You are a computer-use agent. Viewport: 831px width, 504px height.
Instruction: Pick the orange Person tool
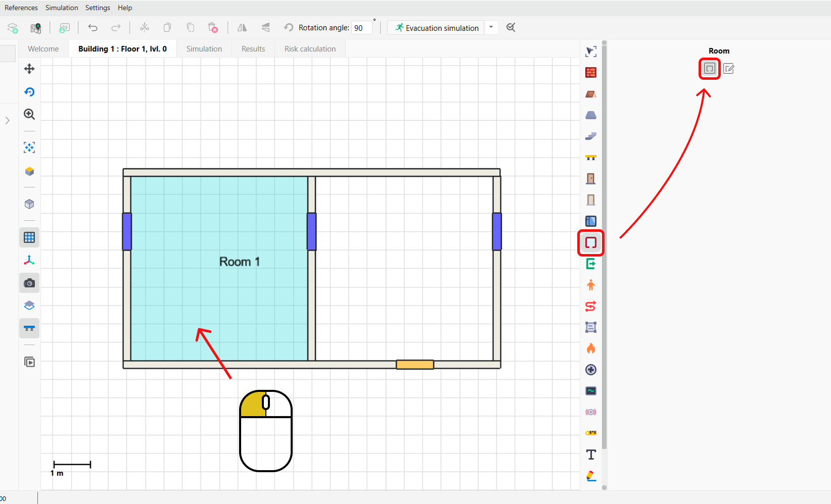[590, 285]
